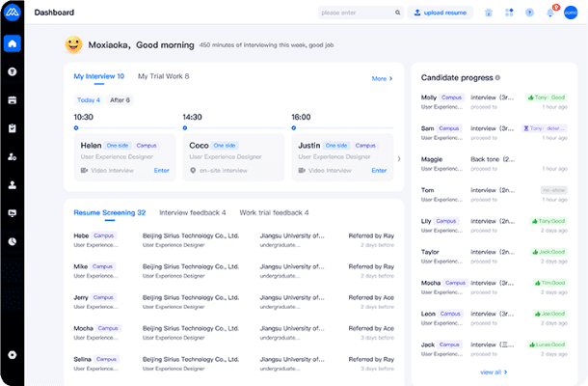This screenshot has width=588, height=386.
Task: Click the gift icon in the top bar
Action: pyautogui.click(x=489, y=13)
